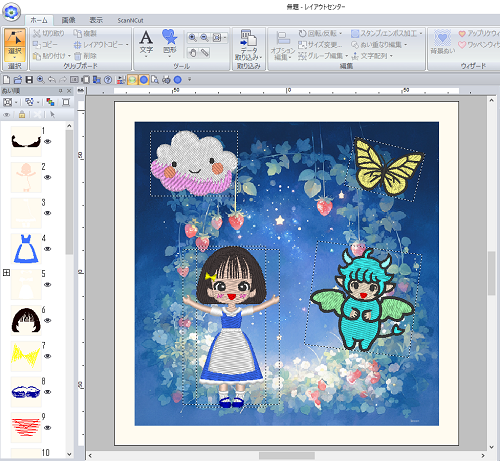Click the サイズ変更 button
Viewport: 500px width, 461px height.
tap(320, 45)
